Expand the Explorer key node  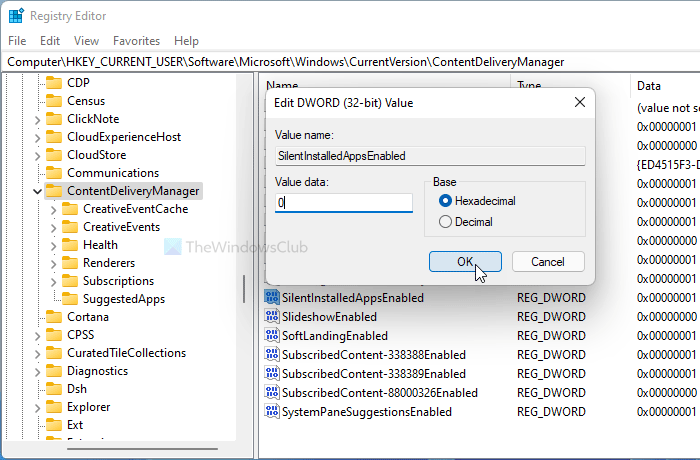[37, 407]
